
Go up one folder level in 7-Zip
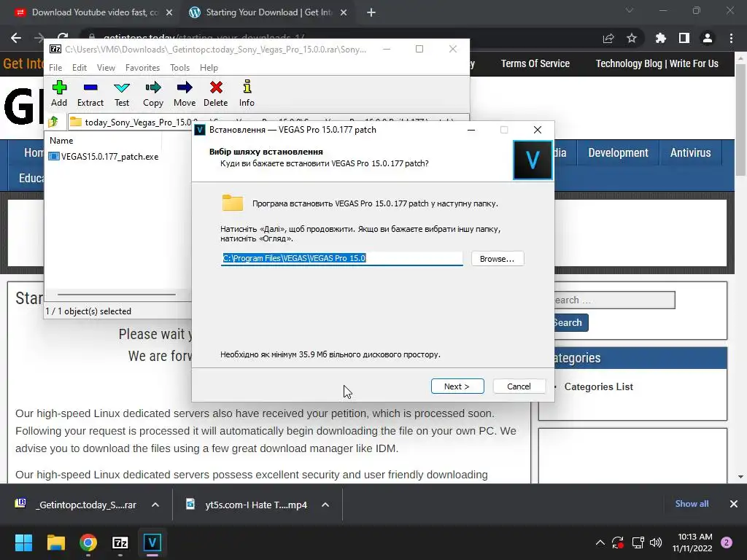[53, 122]
